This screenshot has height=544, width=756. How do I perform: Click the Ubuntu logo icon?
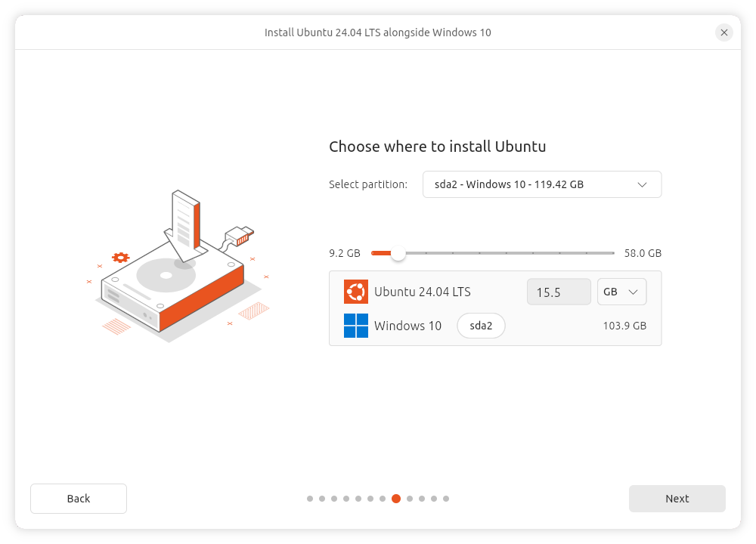356,292
